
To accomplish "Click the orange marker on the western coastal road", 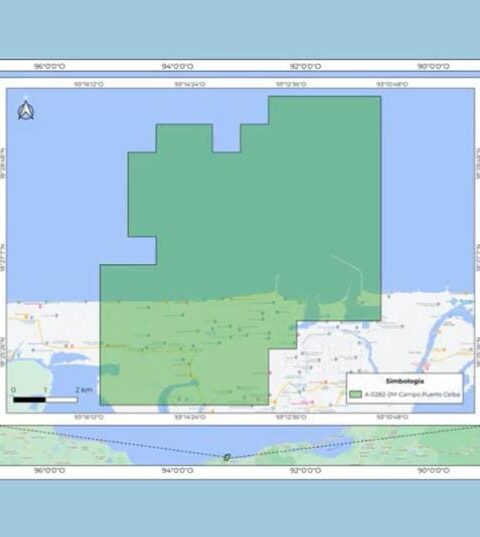I will click(26, 317).
